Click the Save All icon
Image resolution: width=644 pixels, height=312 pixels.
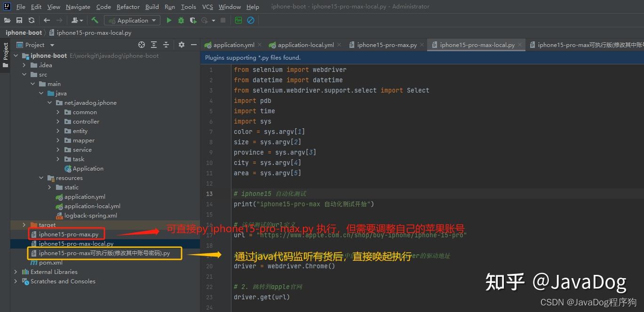click(19, 20)
